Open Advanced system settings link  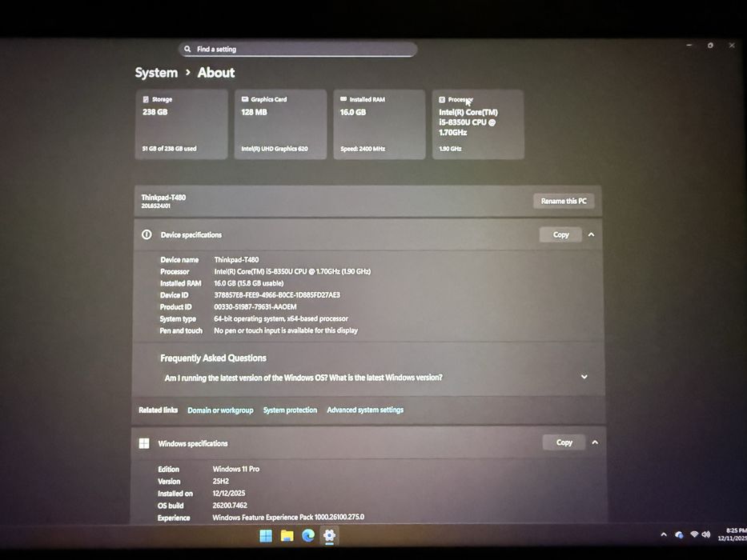coord(365,410)
